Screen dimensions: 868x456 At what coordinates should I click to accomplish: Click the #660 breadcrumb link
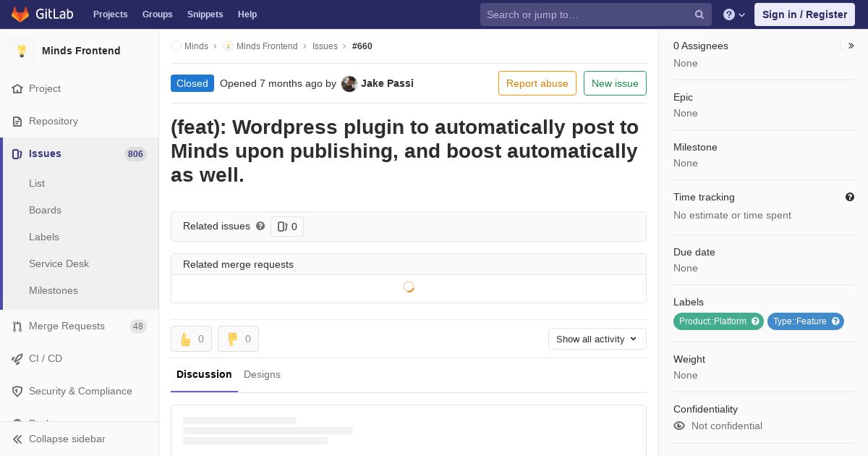pos(362,46)
